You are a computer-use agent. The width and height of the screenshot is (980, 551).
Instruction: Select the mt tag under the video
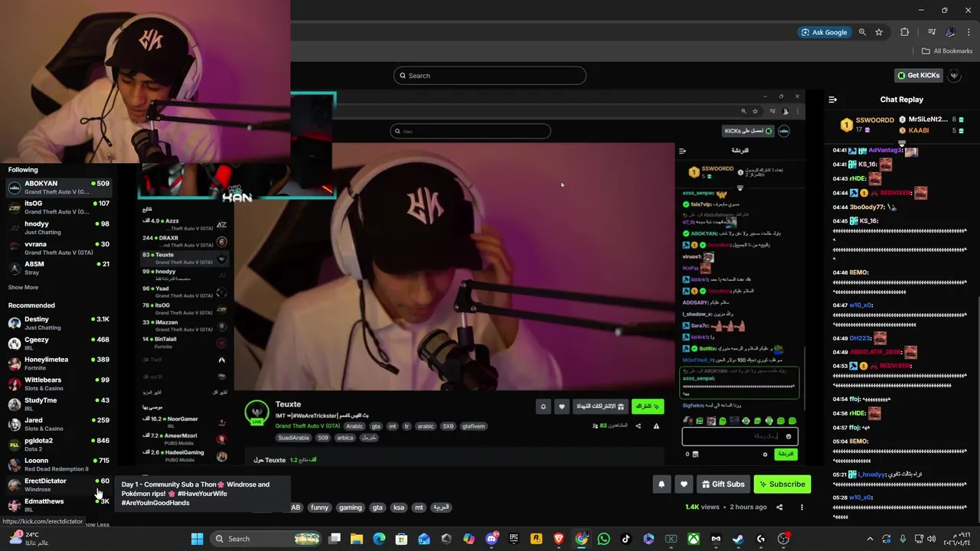pos(419,507)
